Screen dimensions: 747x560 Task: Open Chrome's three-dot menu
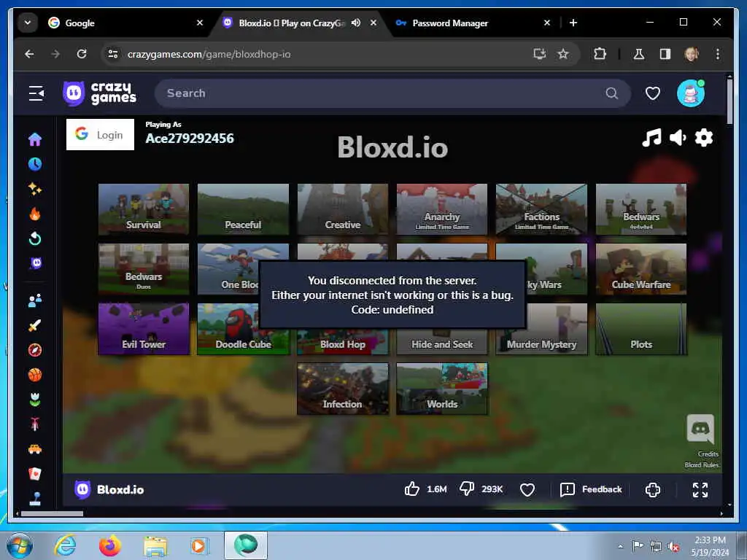click(718, 54)
